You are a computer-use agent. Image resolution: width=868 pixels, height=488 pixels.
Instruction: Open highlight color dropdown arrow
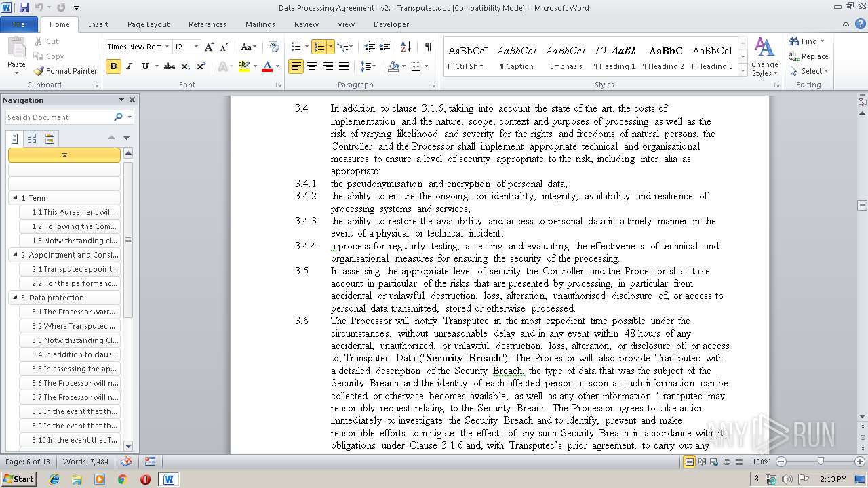(x=255, y=66)
